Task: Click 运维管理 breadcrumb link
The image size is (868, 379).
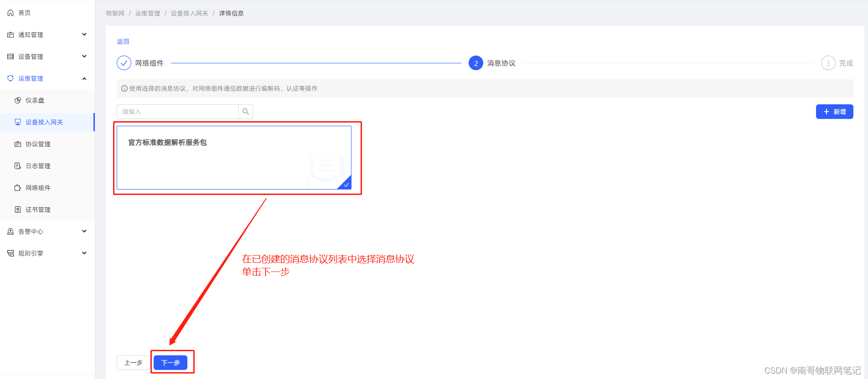Action: tap(148, 13)
